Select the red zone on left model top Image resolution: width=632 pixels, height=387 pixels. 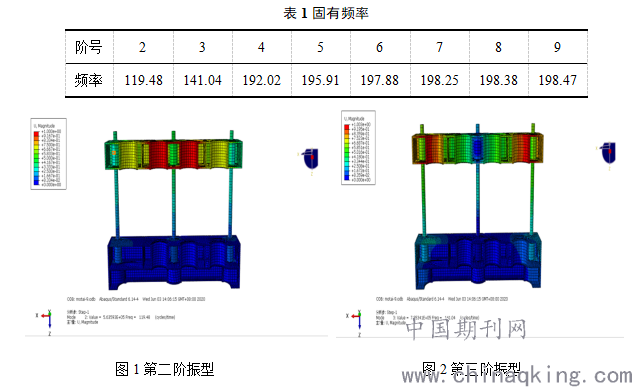point(158,154)
